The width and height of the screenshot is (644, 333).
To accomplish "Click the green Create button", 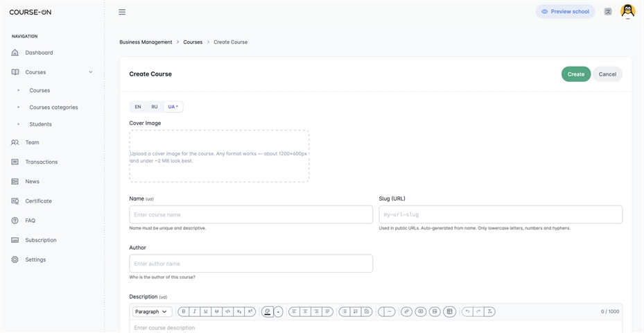I will [x=576, y=74].
